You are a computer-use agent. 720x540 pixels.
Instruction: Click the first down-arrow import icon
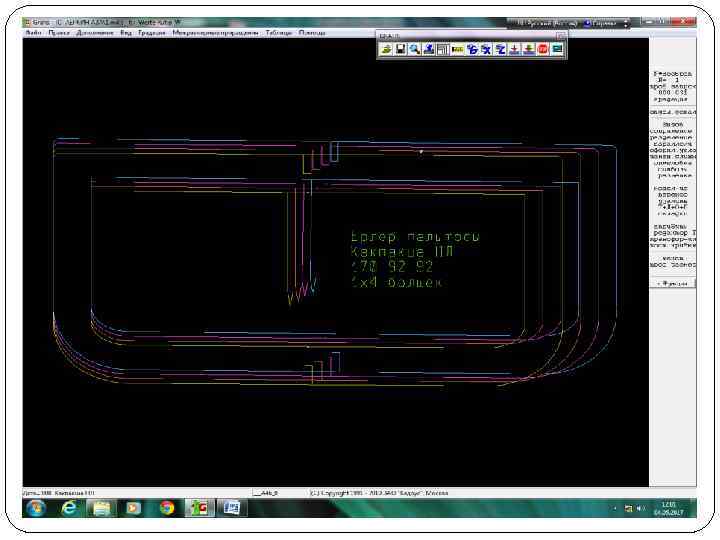(x=515, y=49)
